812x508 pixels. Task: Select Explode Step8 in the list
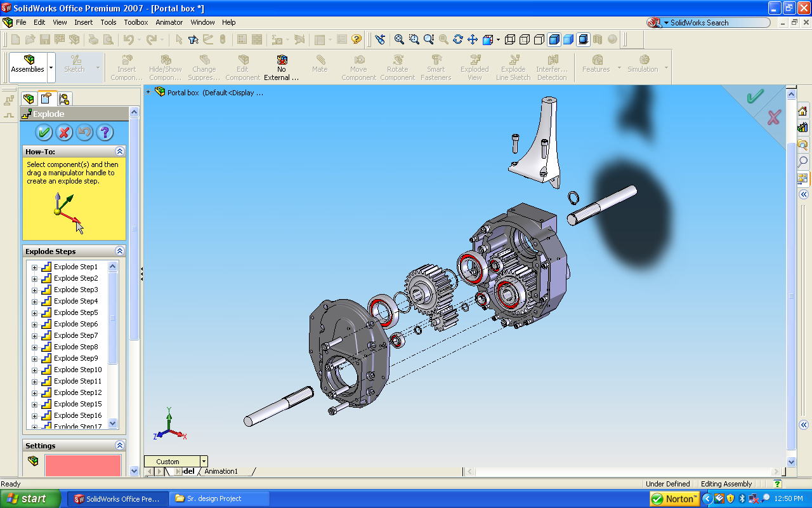tap(75, 347)
